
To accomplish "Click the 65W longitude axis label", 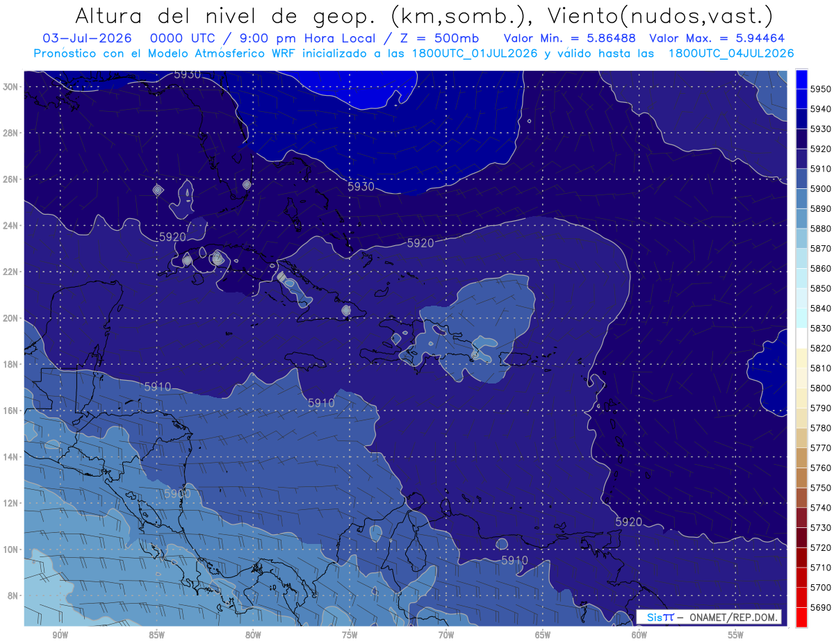I will (543, 636).
